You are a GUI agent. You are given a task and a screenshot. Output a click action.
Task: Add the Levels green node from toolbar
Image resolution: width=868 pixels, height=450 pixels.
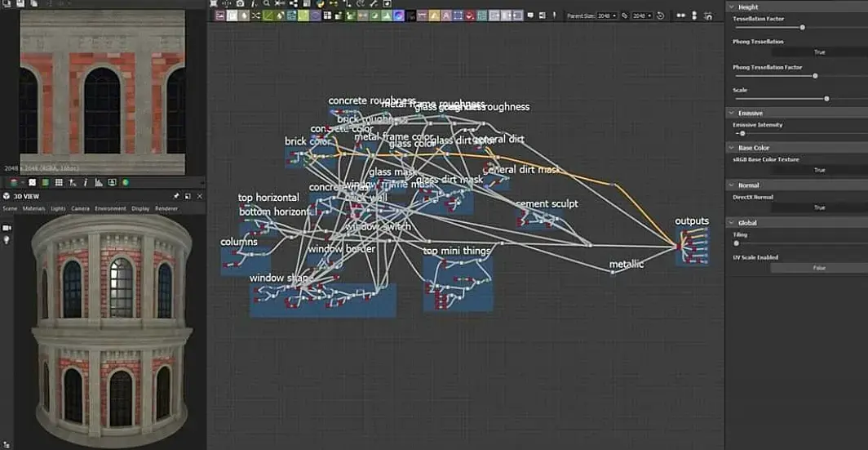(x=387, y=16)
